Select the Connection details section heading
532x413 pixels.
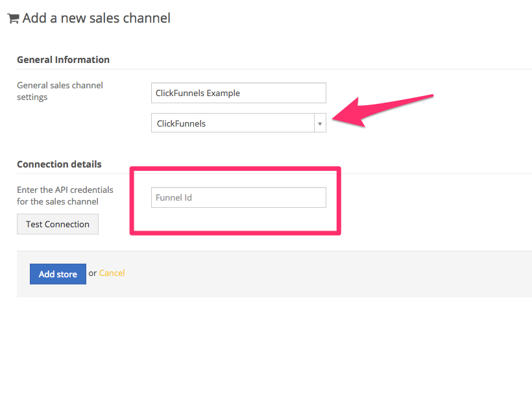coord(59,164)
